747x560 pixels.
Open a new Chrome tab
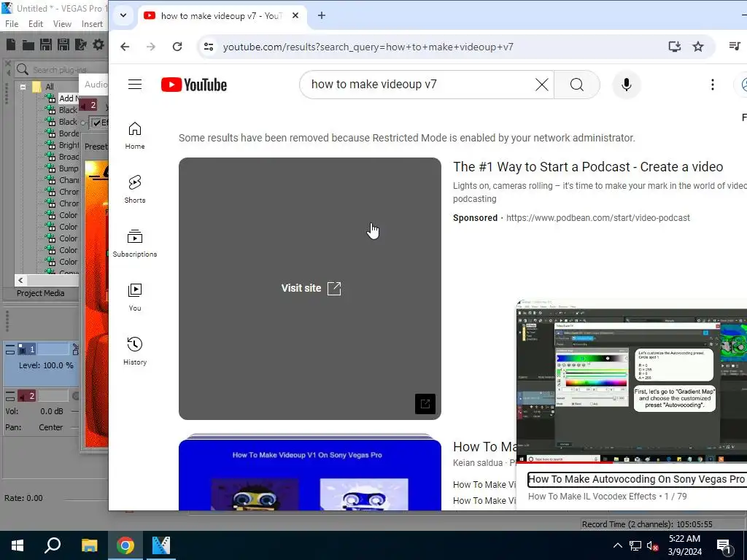click(322, 15)
